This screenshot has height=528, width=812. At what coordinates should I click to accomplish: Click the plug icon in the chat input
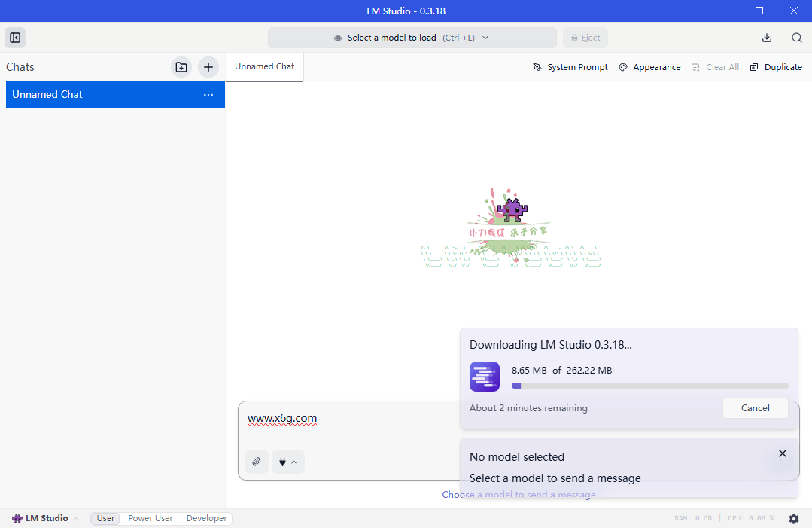click(282, 461)
